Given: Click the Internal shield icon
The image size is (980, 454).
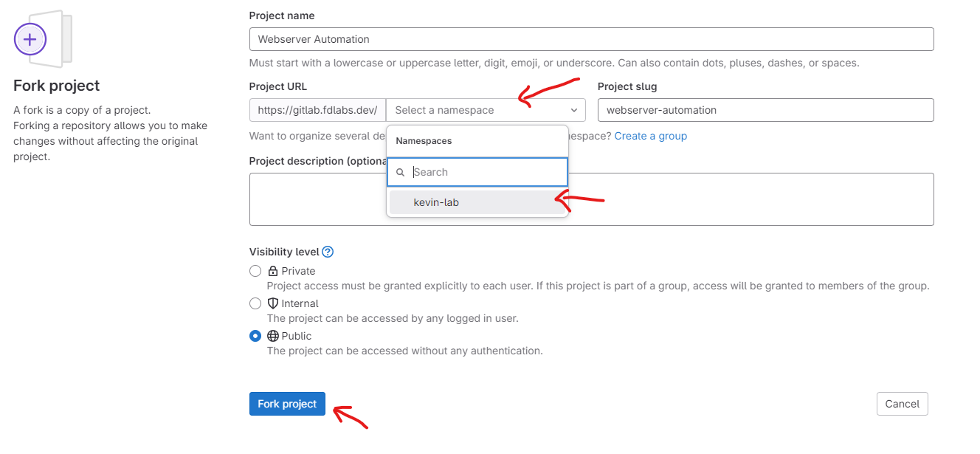Looking at the screenshot, I should (272, 303).
